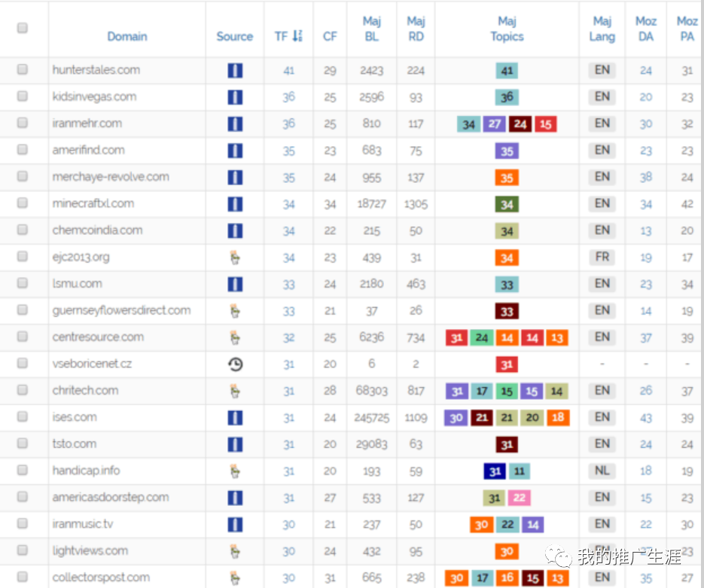This screenshot has height=588, width=704.
Task: Click the source icon for chemcoindia.com
Action: coord(235,230)
